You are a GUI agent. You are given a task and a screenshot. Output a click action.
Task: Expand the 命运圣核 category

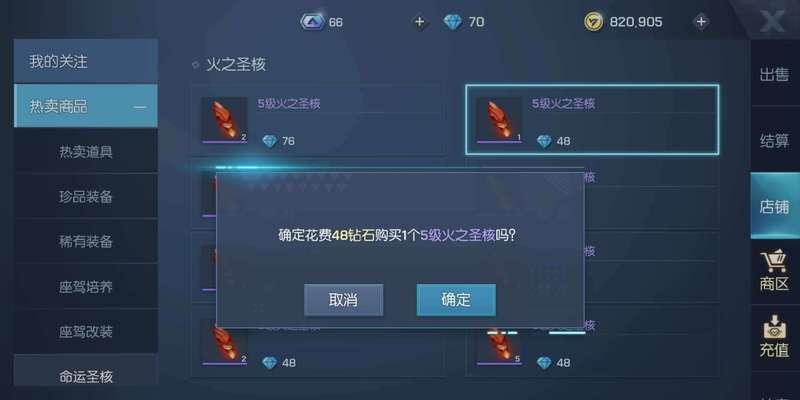[86, 377]
